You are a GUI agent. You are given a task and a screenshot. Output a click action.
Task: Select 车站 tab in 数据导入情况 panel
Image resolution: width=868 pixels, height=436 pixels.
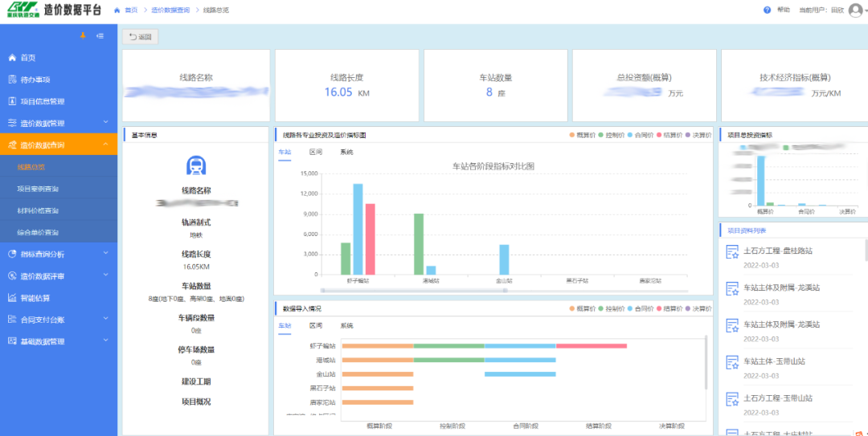[285, 326]
